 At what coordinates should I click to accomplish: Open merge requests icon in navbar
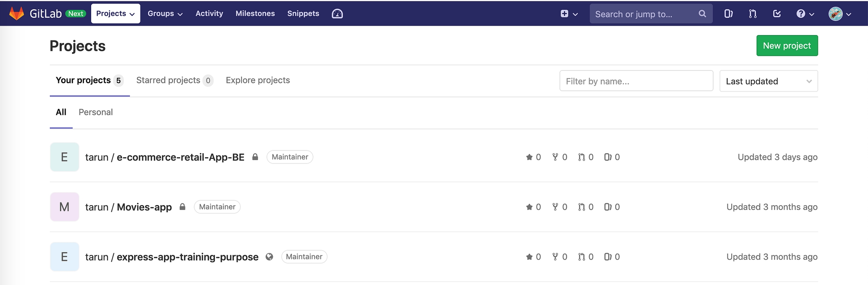click(752, 14)
